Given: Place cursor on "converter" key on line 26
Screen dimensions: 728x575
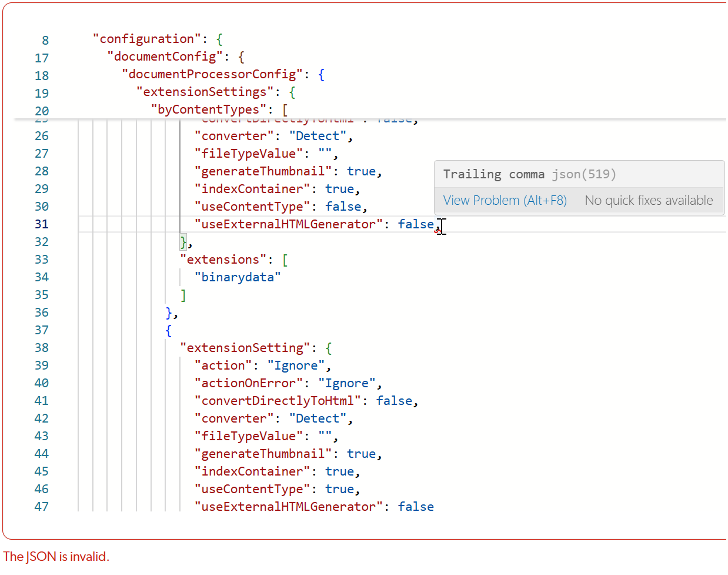Looking at the screenshot, I should tap(235, 136).
